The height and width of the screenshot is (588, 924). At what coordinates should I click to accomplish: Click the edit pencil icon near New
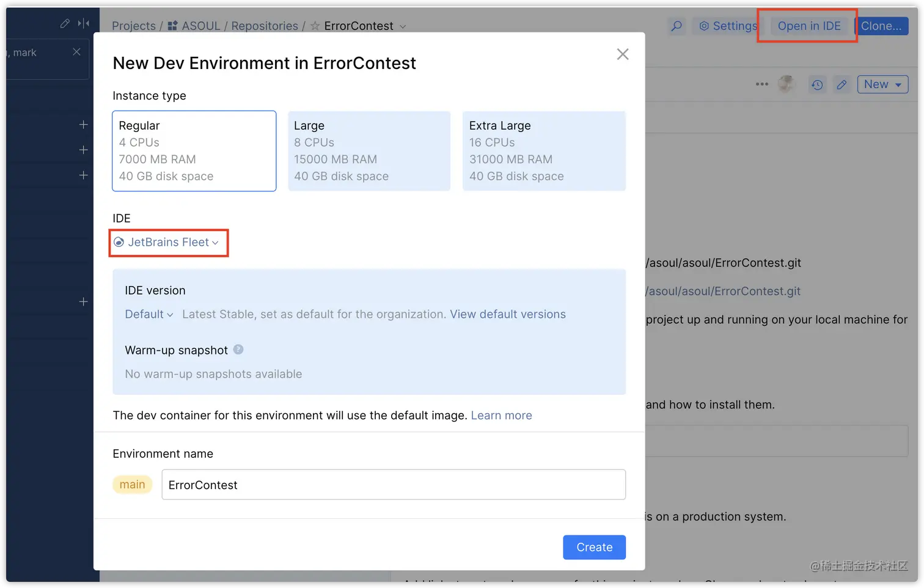click(x=842, y=85)
